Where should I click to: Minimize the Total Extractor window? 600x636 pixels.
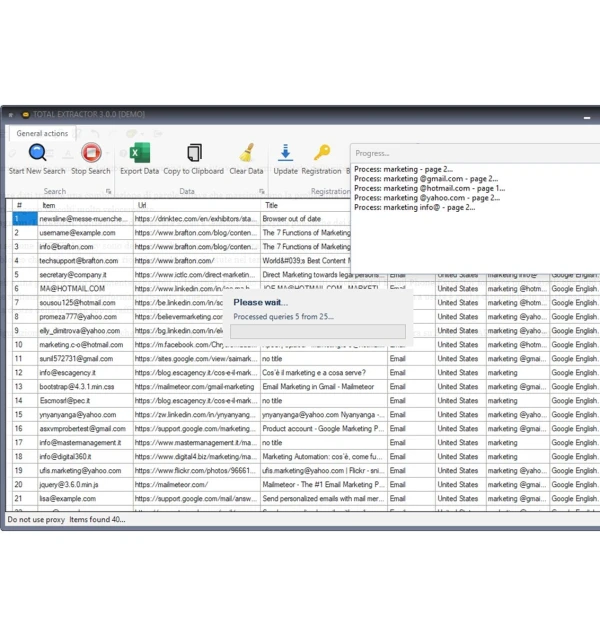click(587, 117)
